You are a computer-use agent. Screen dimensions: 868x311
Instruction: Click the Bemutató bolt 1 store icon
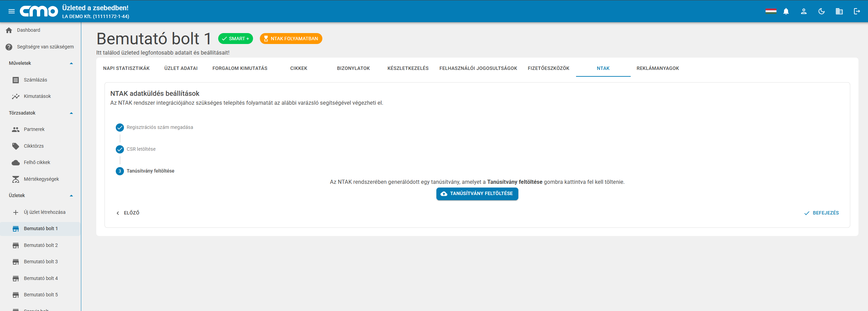(x=16, y=229)
